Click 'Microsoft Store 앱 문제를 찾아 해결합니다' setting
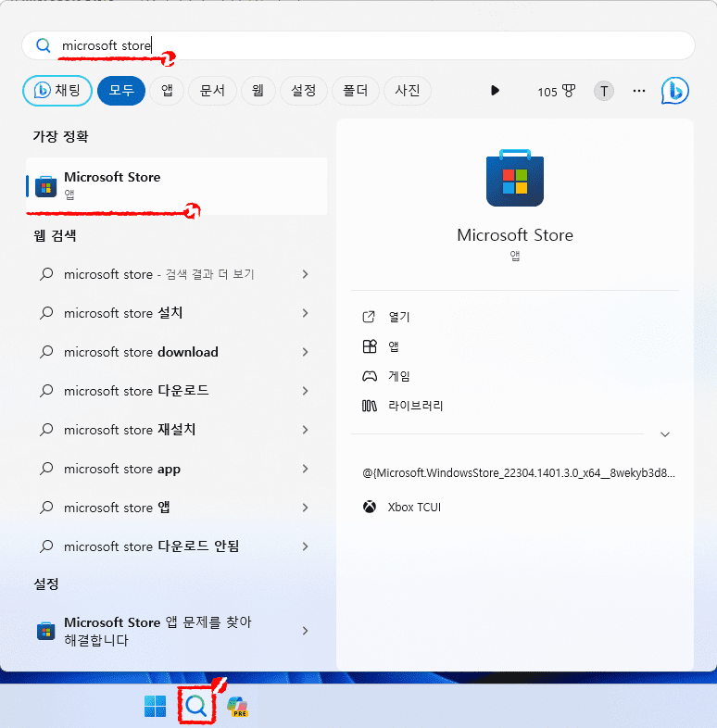This screenshot has height=728, width=717. 176,631
